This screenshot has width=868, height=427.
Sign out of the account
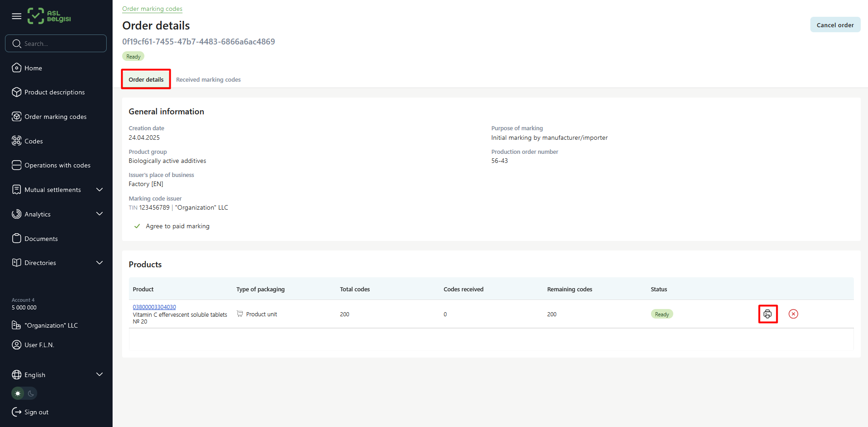[x=36, y=412]
